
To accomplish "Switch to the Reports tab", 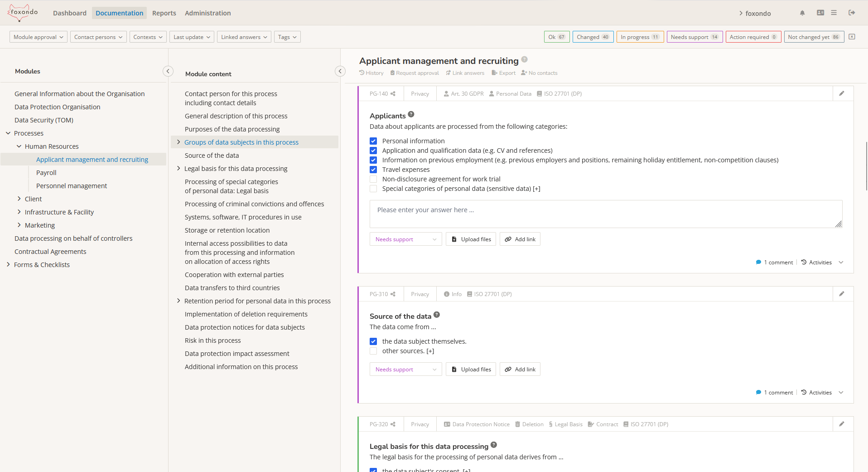I will point(164,13).
